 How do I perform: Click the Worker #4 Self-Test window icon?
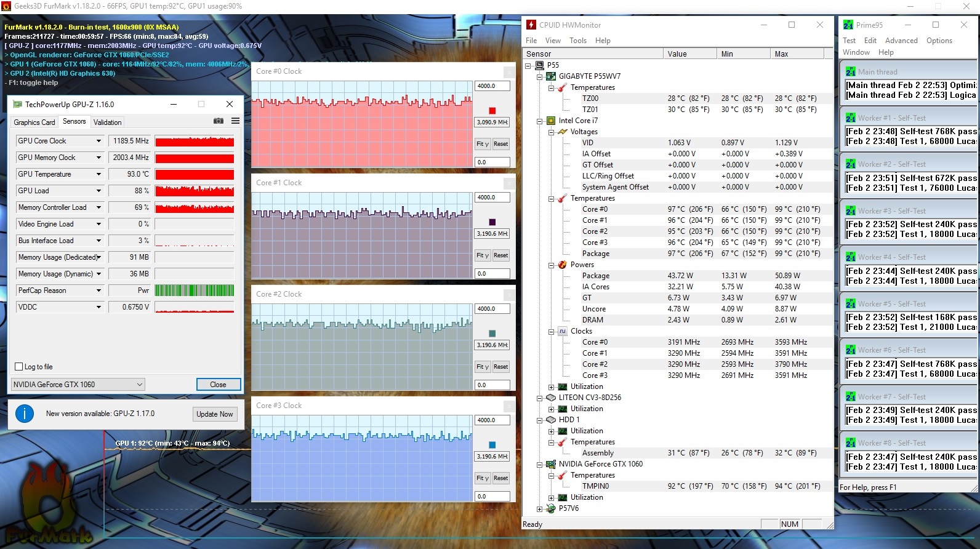click(x=851, y=257)
